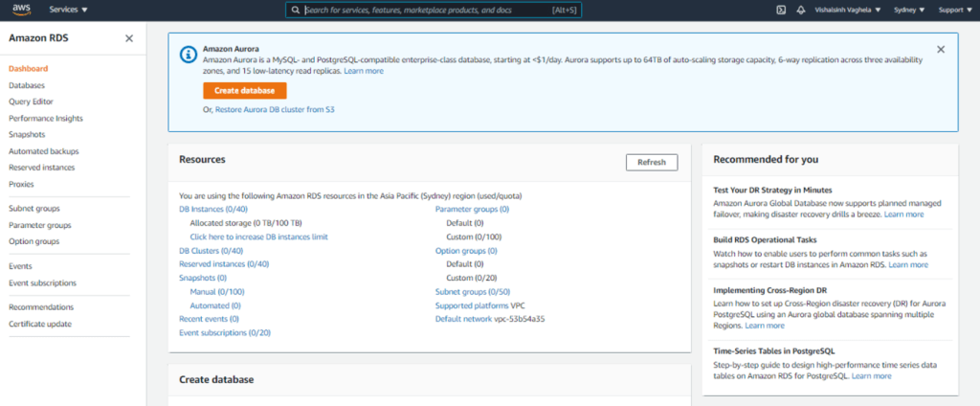Dismiss the Amazon Aurora info banner
The width and height of the screenshot is (980, 406).
click(x=940, y=49)
